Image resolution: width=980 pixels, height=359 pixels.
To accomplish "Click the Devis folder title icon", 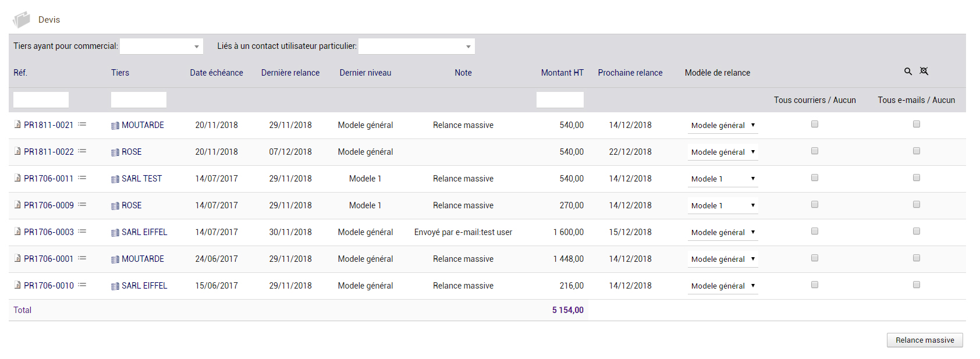I will [22, 20].
